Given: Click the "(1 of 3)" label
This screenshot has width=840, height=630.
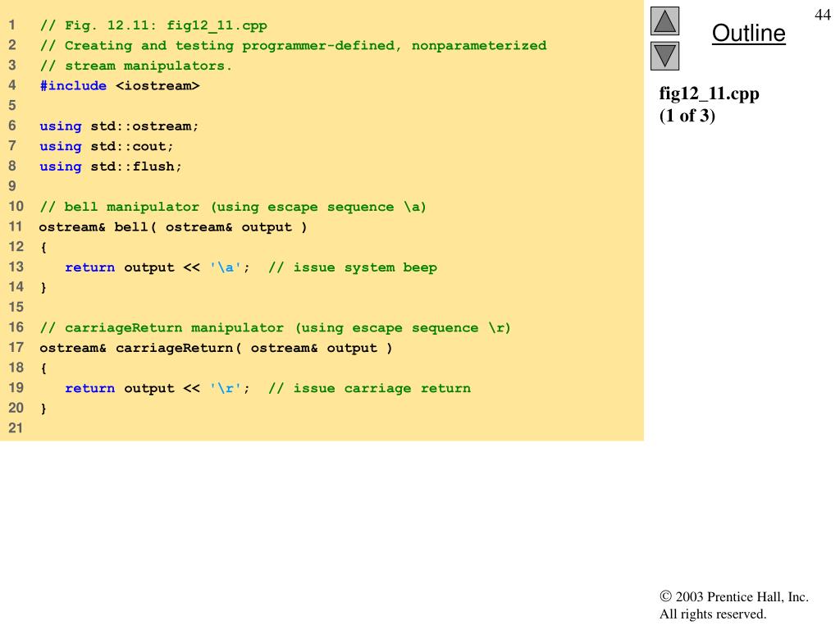Looking at the screenshot, I should [x=687, y=116].
